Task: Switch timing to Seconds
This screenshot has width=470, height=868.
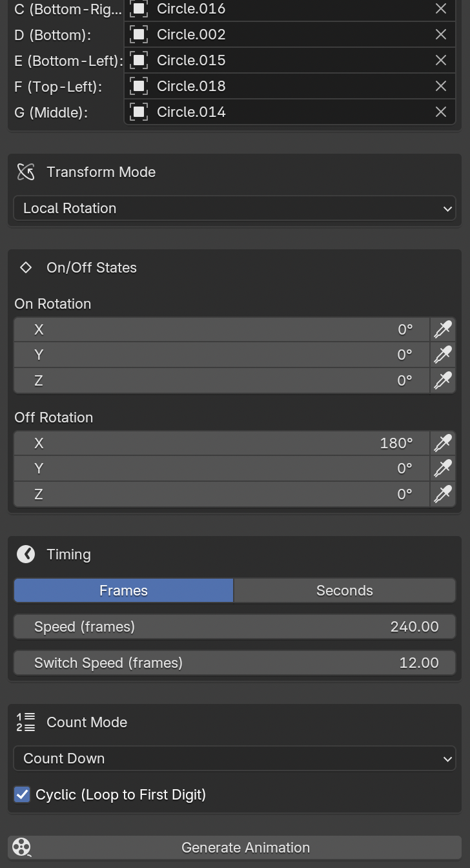Action: click(344, 590)
